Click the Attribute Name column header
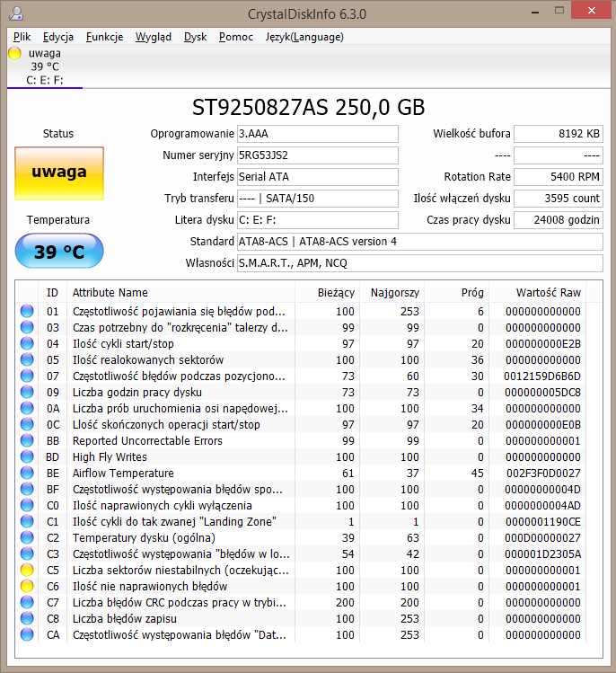 (110, 292)
